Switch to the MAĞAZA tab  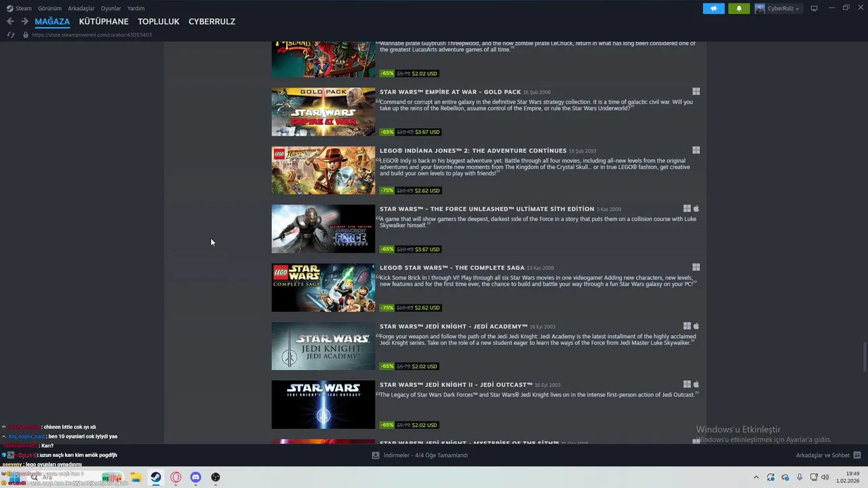click(x=52, y=22)
